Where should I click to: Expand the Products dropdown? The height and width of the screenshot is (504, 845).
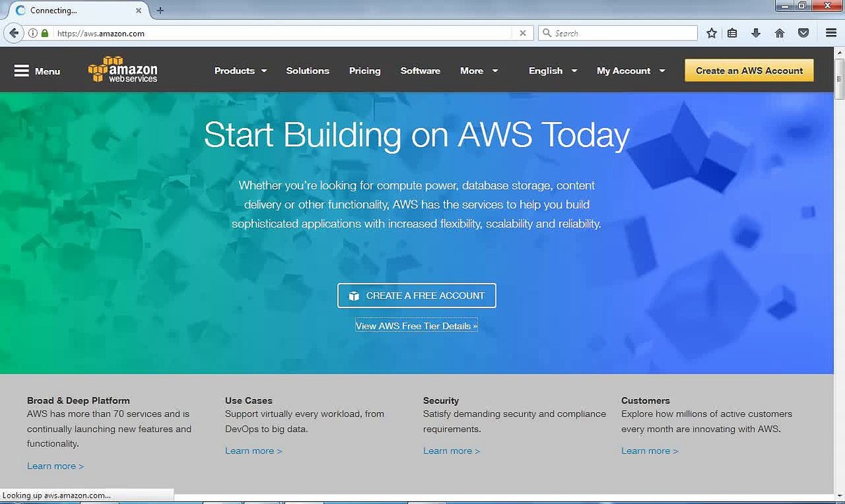(x=240, y=71)
